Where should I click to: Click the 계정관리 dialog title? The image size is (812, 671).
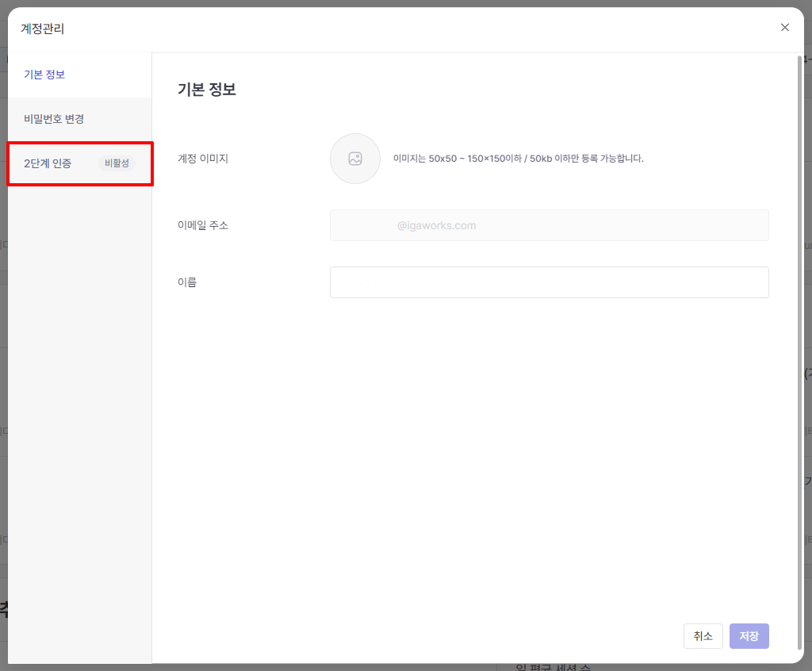(42, 29)
